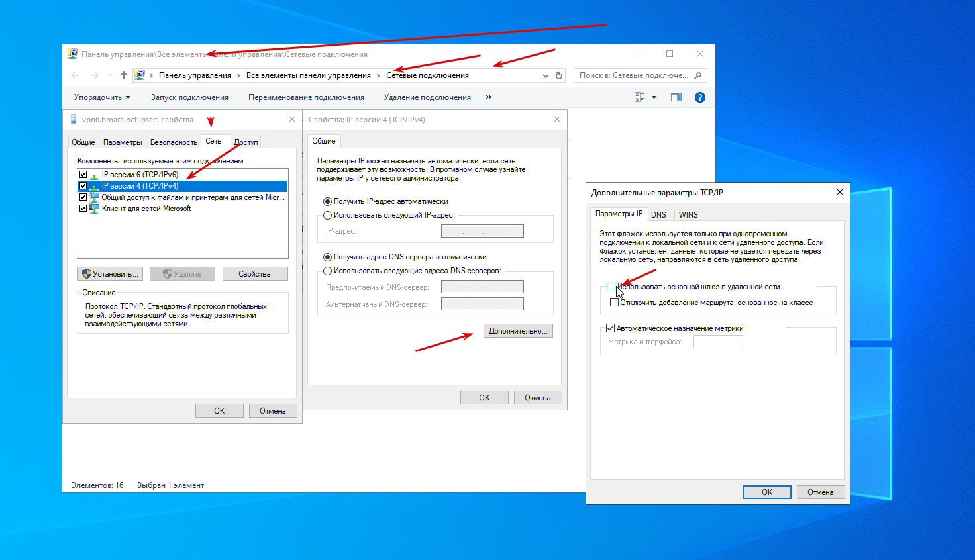Click the Microsoft networks client icon
The image size is (975, 560).
click(94, 209)
